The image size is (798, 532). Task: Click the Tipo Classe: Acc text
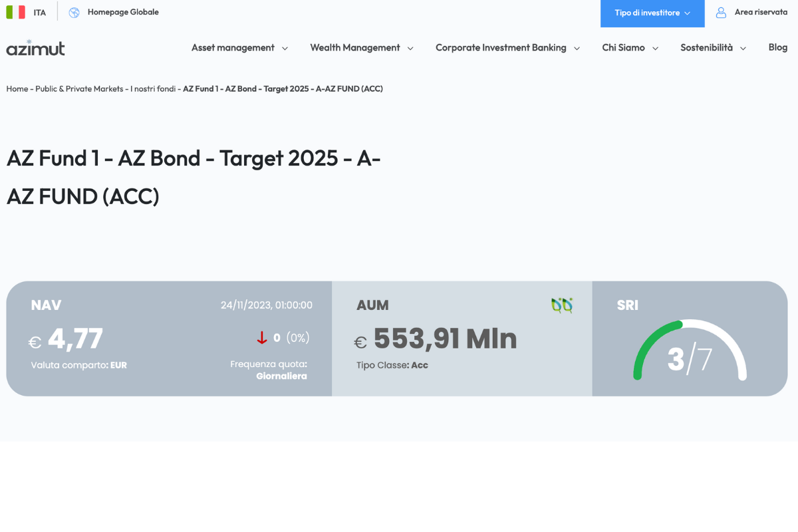(392, 365)
